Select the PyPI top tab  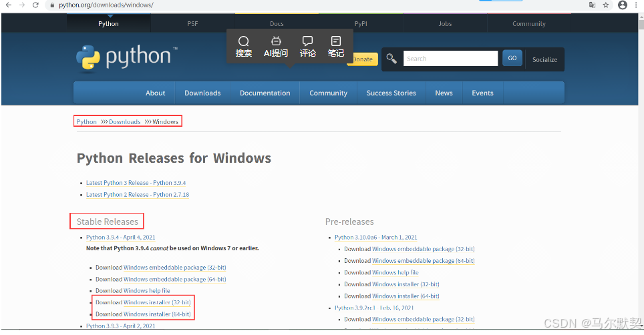(361, 23)
